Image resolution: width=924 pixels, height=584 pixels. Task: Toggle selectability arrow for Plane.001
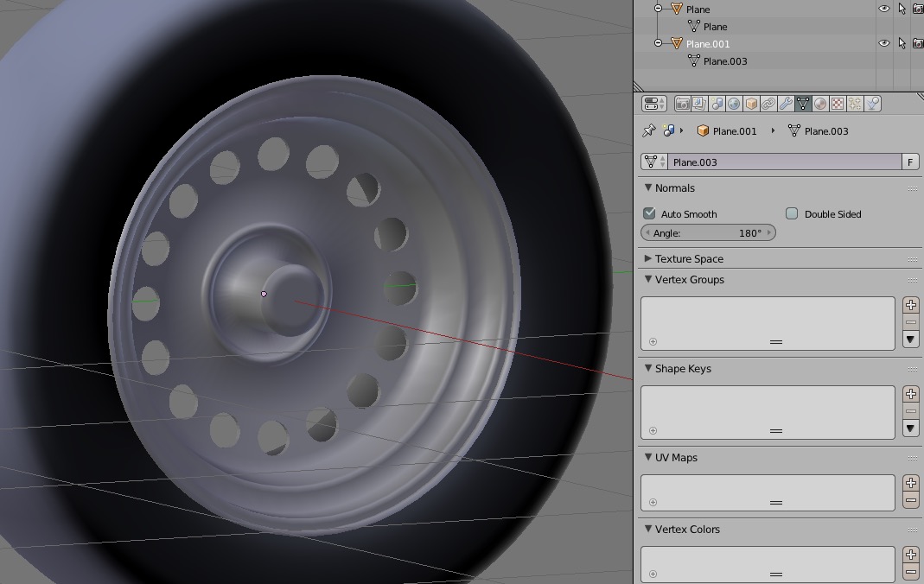[902, 43]
